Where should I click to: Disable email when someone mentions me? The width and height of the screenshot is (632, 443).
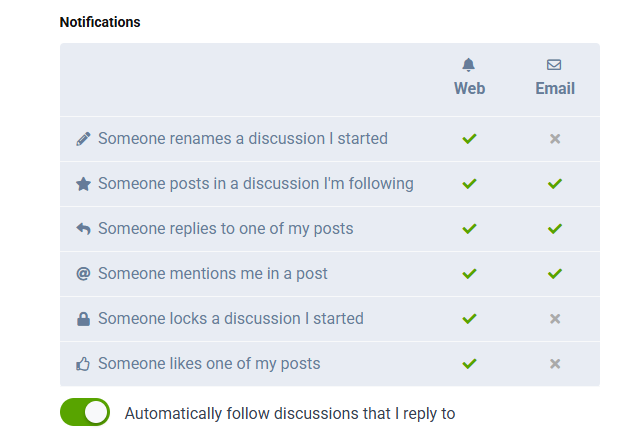(555, 274)
